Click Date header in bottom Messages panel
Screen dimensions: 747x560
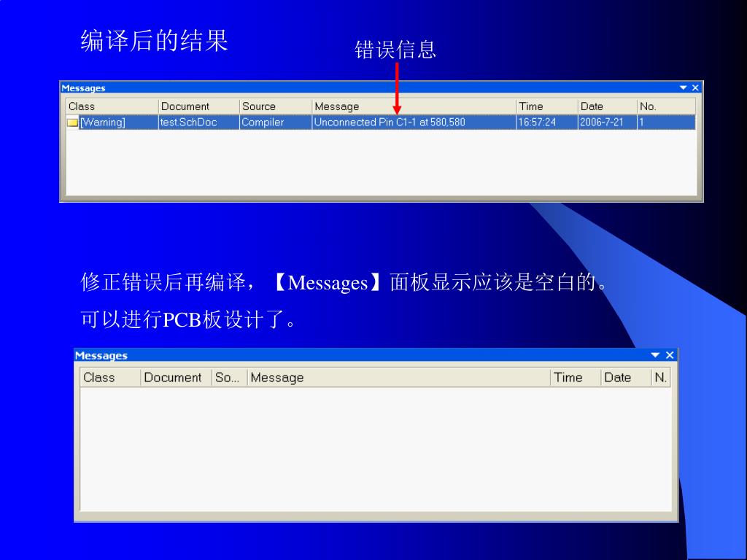click(625, 378)
